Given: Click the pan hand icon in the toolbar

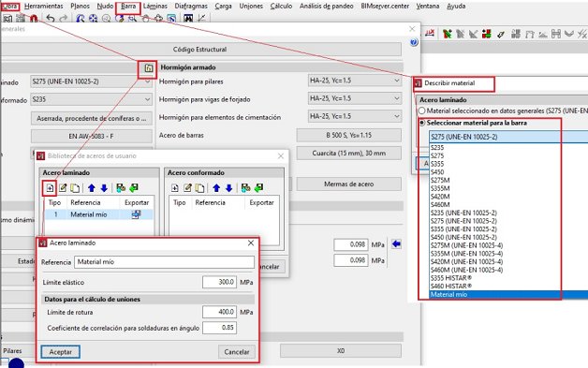Looking at the screenshot, I should click(145, 18).
